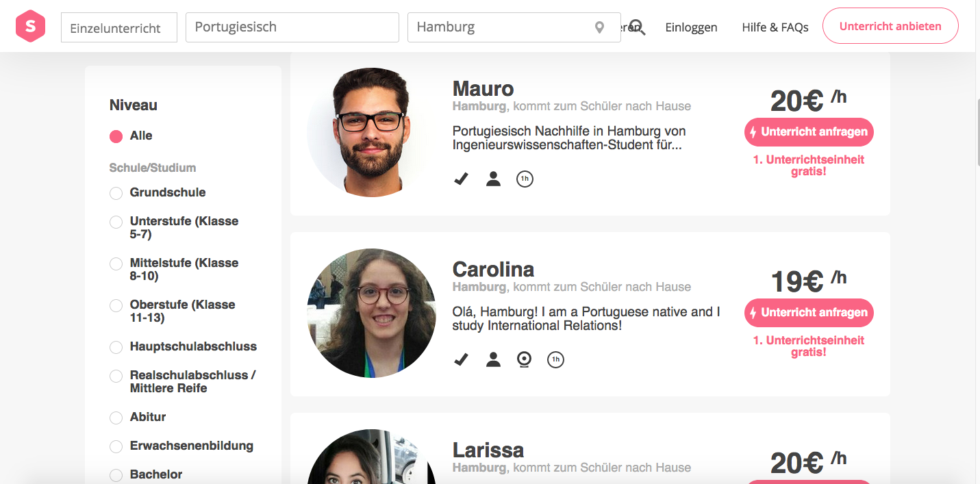Select the Abitur radio button
The image size is (980, 484).
click(x=116, y=418)
